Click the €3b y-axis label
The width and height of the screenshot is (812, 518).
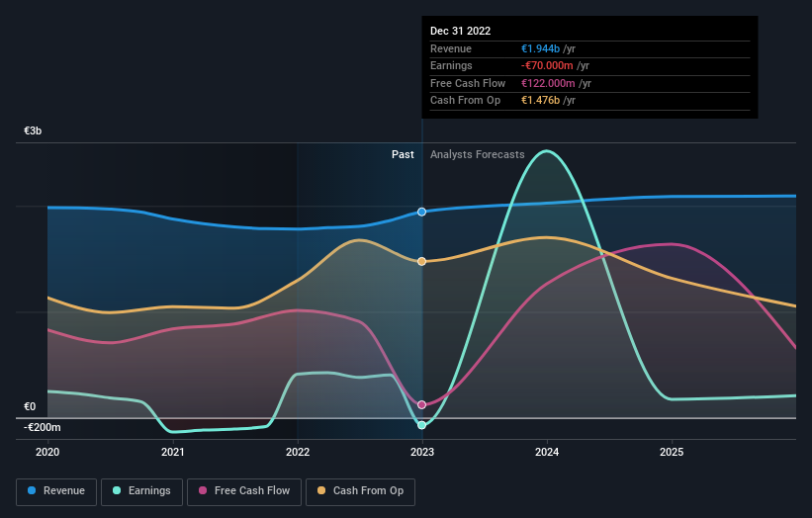pos(33,130)
